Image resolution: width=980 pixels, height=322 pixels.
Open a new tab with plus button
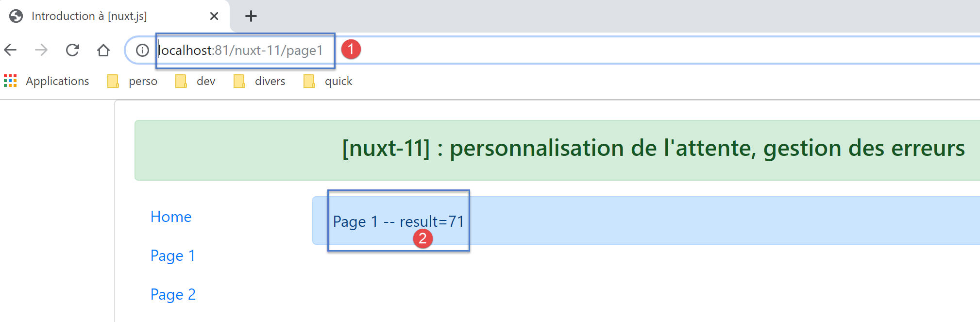pyautogui.click(x=251, y=16)
